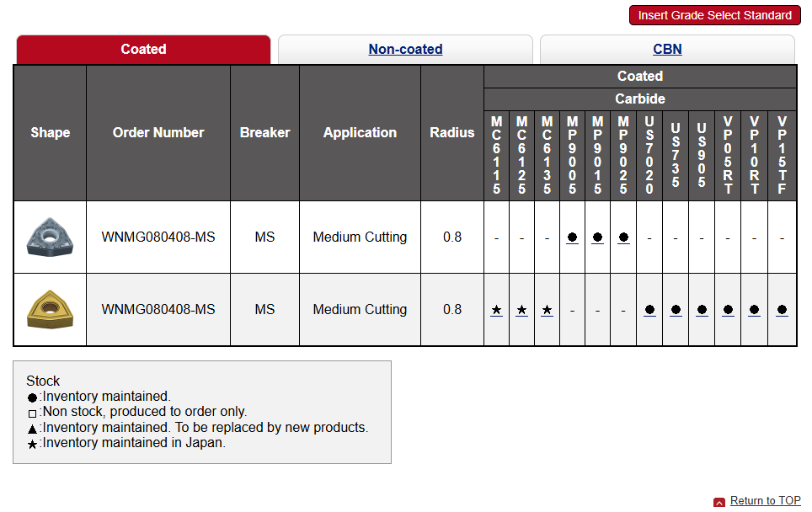
Task: Click VP10RT stock dot in second row
Action: click(x=754, y=310)
